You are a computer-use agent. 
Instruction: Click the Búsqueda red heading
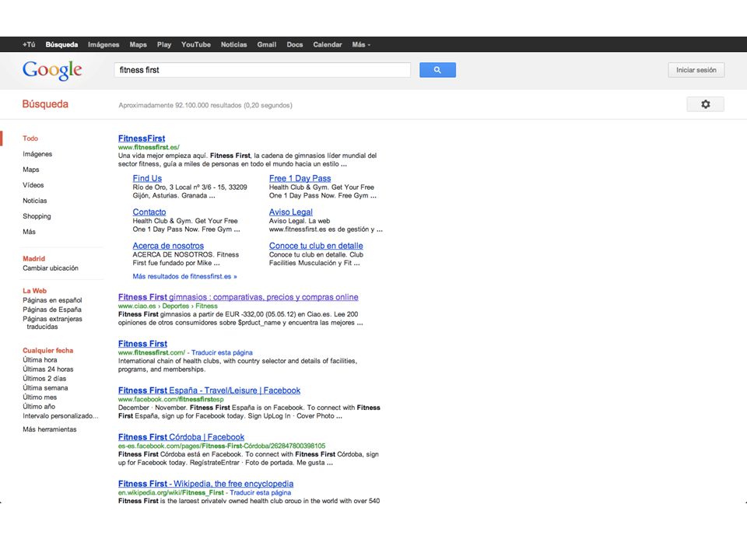45,104
